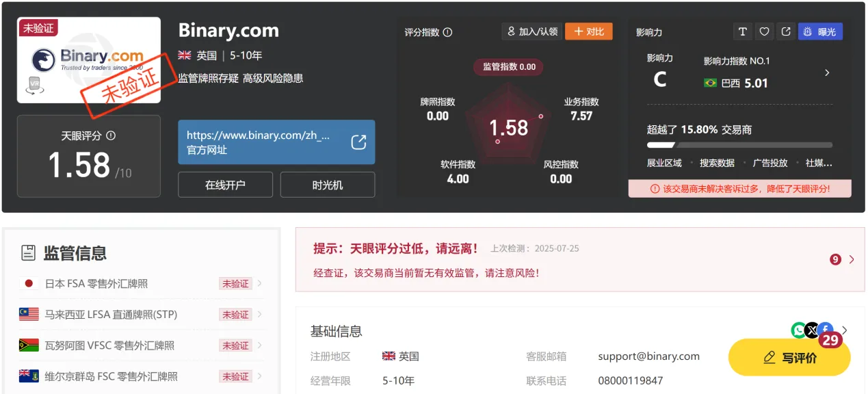Click the 业务指数 7.57 value
The width and height of the screenshot is (868, 394).
pos(581,116)
